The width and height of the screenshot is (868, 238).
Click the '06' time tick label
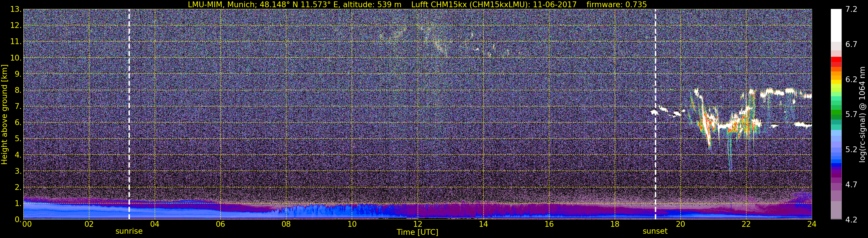point(220,224)
